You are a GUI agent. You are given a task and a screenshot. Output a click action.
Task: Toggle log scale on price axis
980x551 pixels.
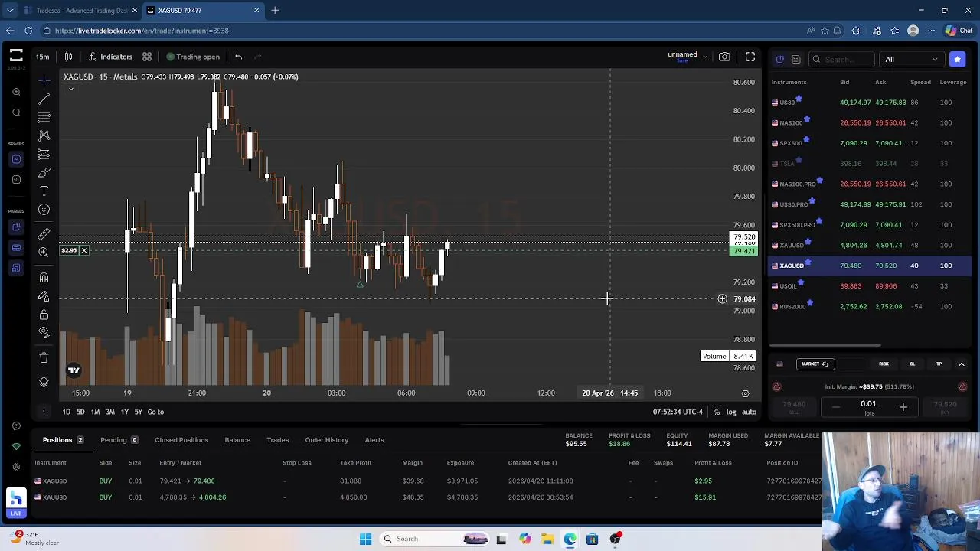pyautogui.click(x=731, y=412)
